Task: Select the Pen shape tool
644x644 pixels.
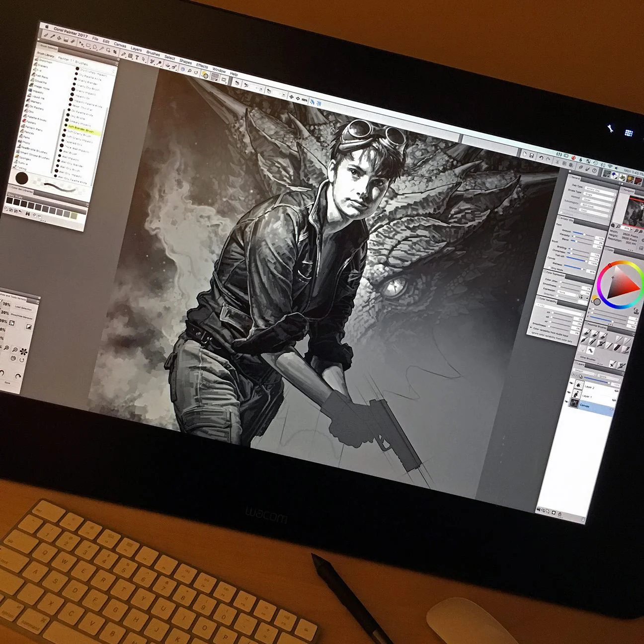Action: tap(123, 54)
